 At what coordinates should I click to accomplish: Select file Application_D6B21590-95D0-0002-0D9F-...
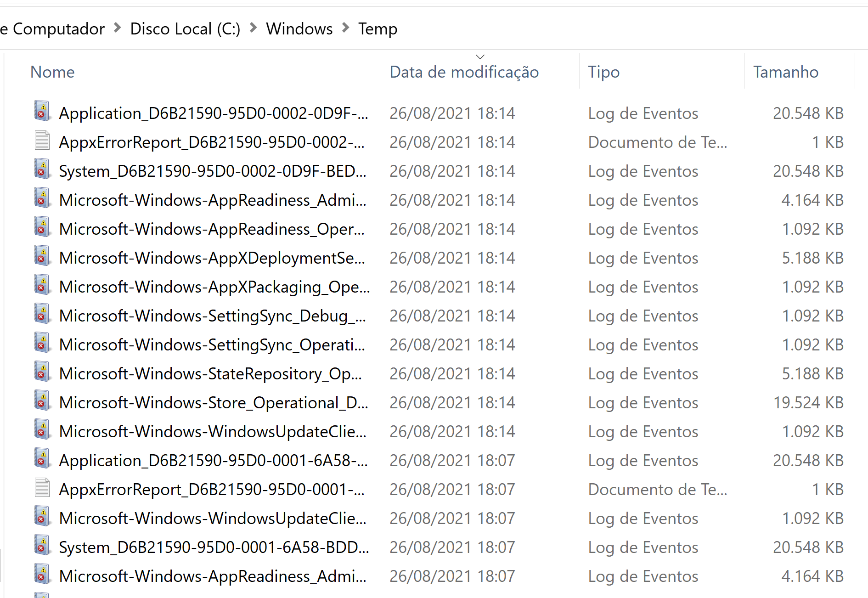click(x=214, y=113)
